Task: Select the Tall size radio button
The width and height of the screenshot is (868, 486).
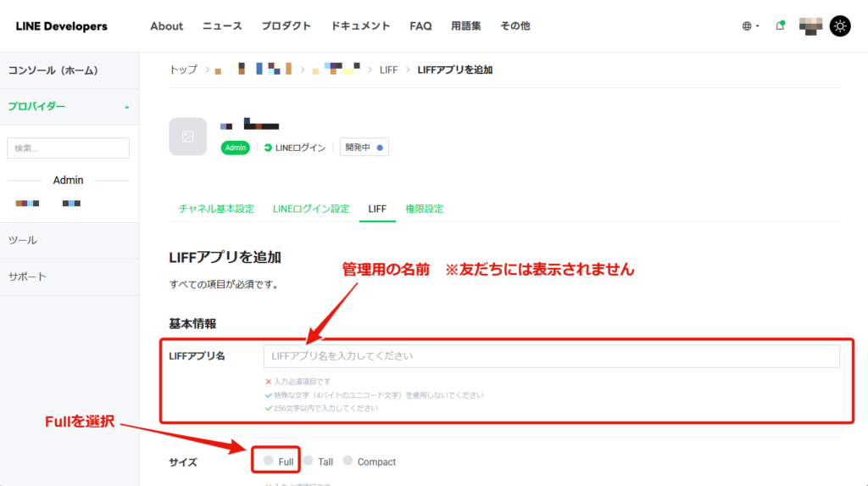Action: pos(309,460)
